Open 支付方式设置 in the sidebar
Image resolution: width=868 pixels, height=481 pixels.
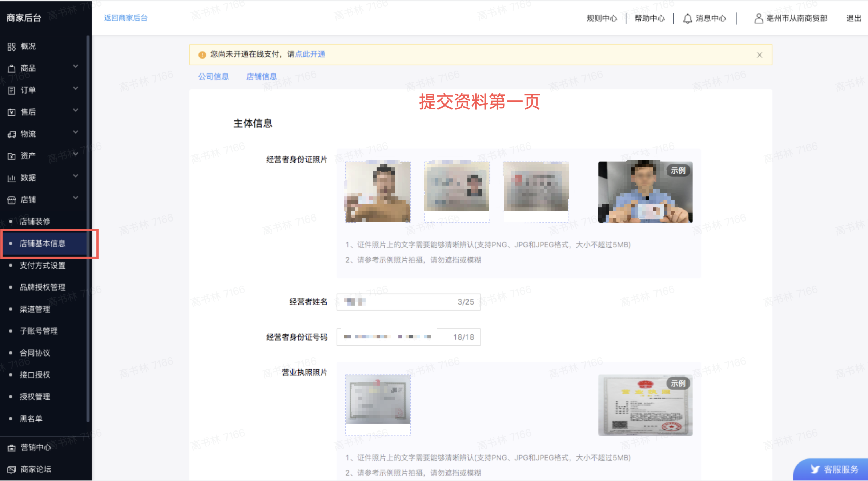[x=43, y=265]
